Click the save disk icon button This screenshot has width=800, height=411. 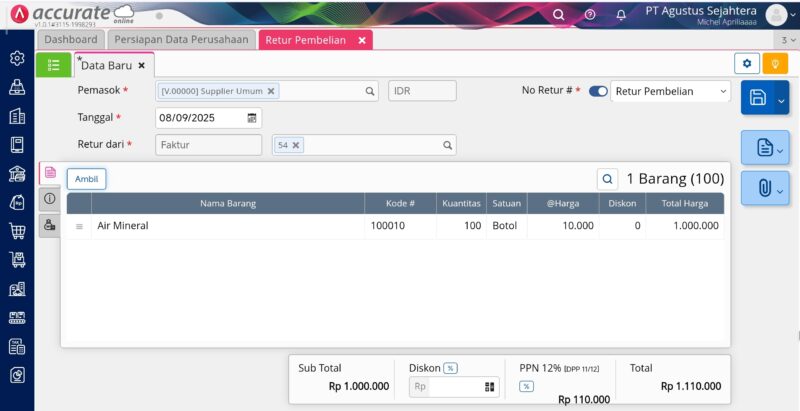pyautogui.click(x=758, y=98)
